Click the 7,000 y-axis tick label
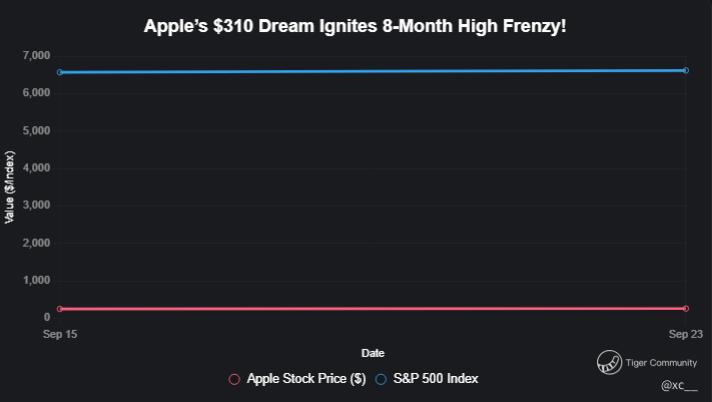The width and height of the screenshot is (712, 402). coord(35,55)
